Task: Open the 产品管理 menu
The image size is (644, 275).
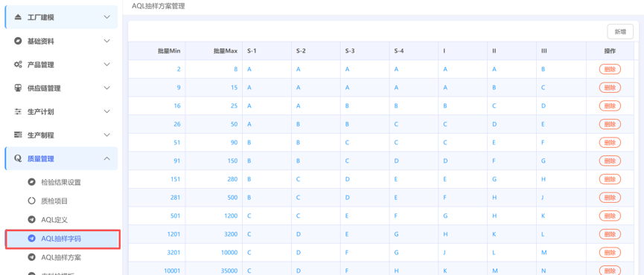Action: (x=62, y=65)
